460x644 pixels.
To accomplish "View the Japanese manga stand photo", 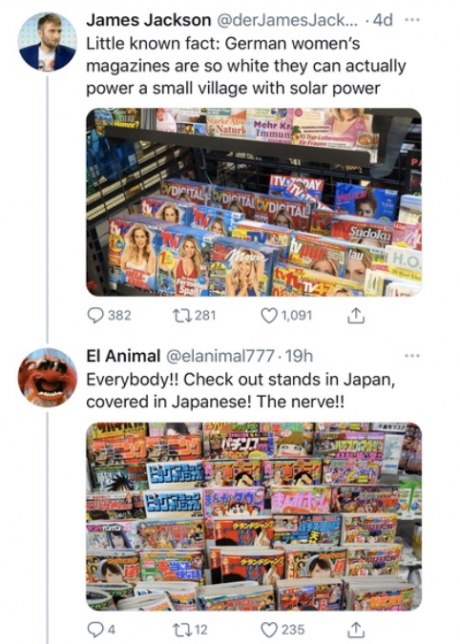I will (254, 516).
